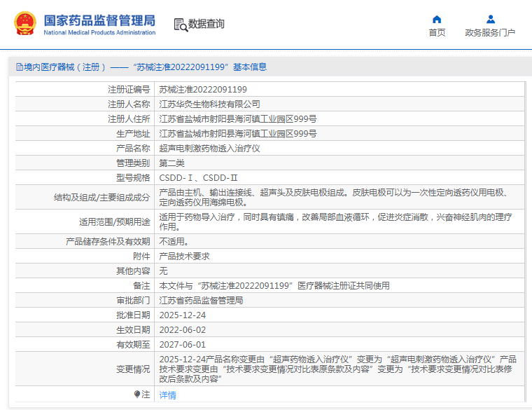Go to the 首页 menu label

pos(437,33)
